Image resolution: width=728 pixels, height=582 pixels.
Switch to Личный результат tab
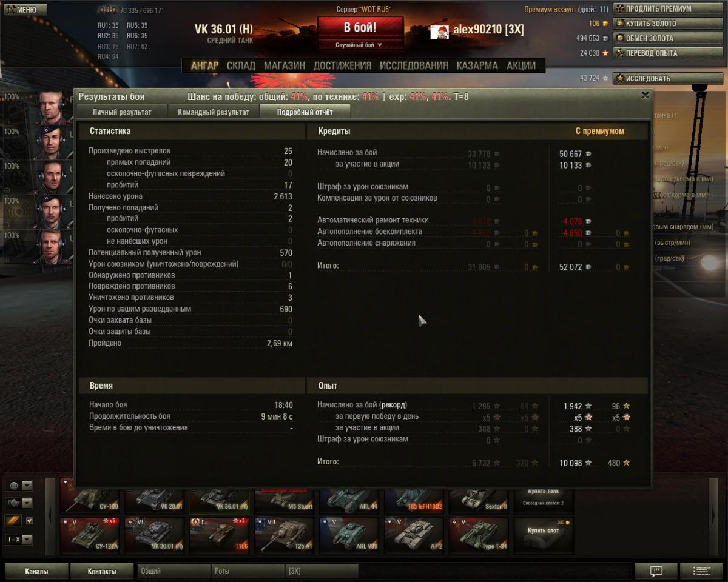(122, 112)
